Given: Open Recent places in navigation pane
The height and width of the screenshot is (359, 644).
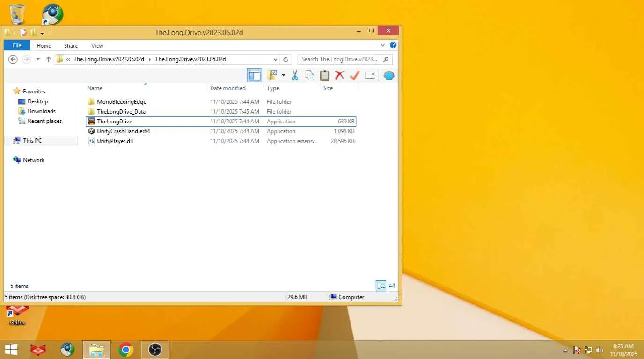Looking at the screenshot, I should coord(44,121).
